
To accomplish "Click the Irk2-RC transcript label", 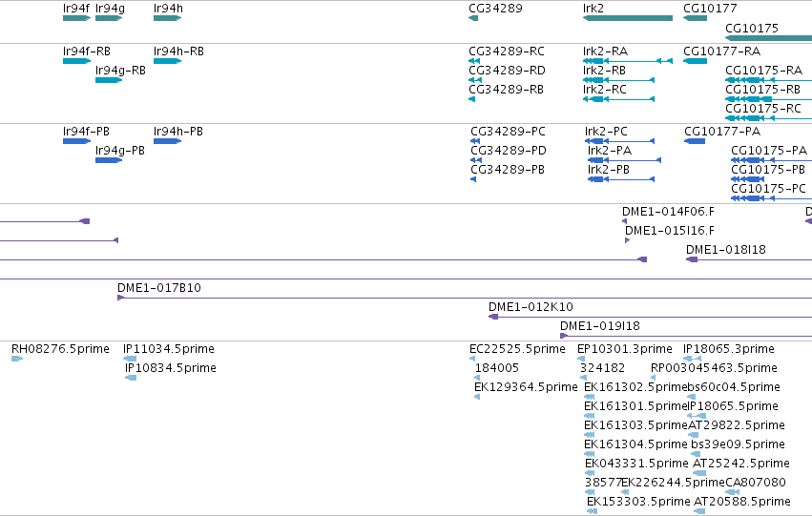I will point(604,90).
